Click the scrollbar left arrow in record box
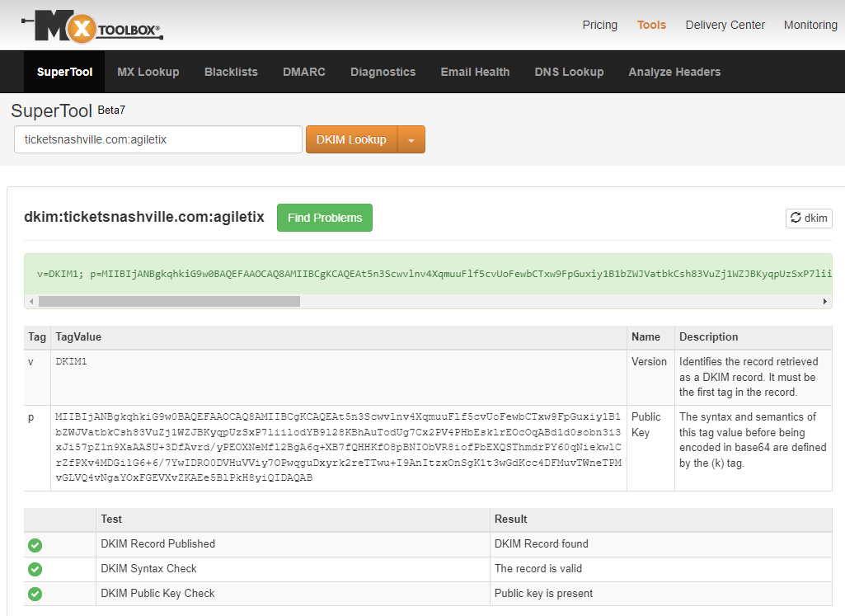The width and height of the screenshot is (845, 616). tap(31, 301)
